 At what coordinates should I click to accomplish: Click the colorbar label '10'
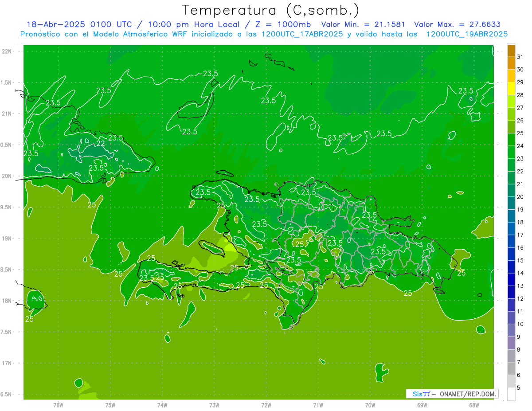[x=520, y=324]
